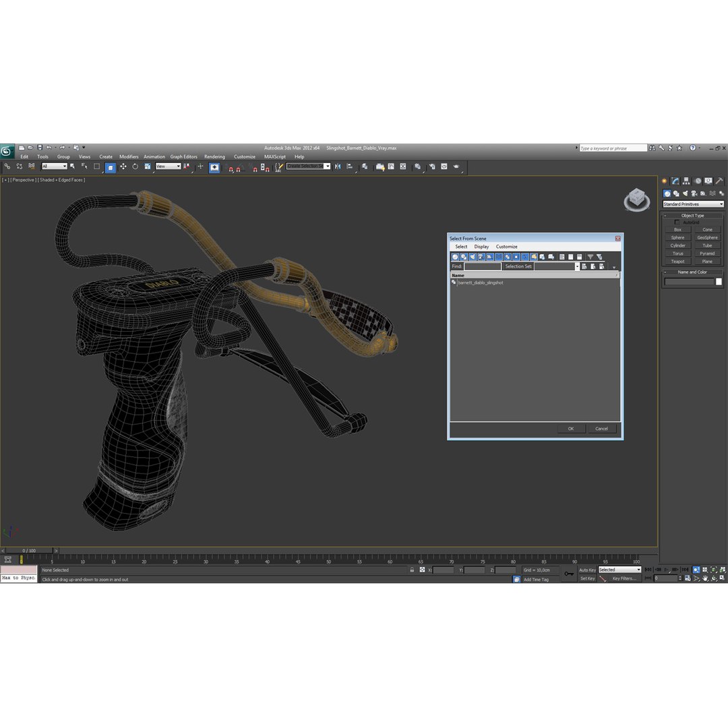Open the Modify command panel tab
Image resolution: width=728 pixels, height=728 pixels.
click(675, 181)
